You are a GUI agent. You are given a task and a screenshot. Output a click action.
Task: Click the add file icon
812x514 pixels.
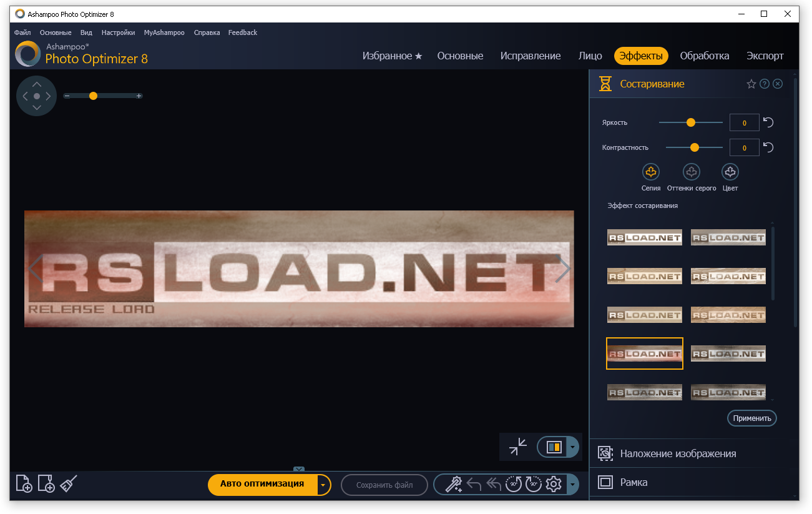click(x=24, y=483)
